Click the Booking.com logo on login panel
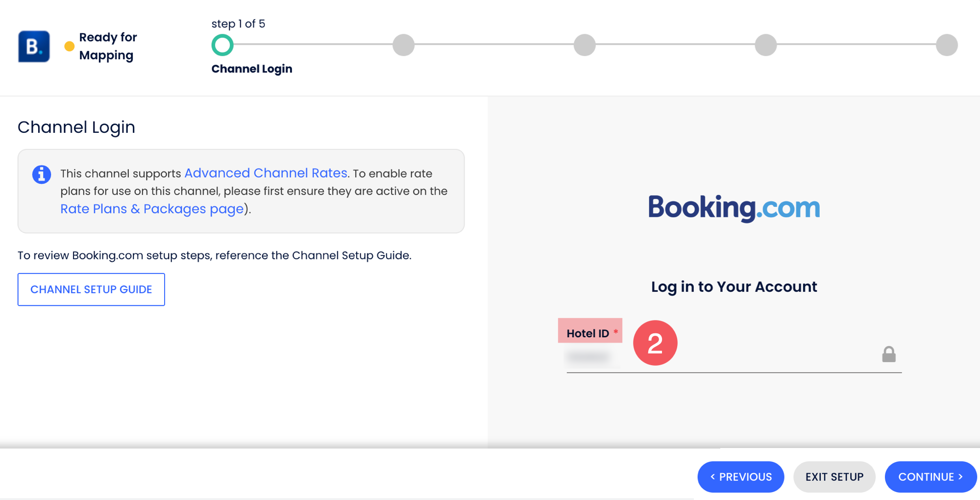 point(734,207)
